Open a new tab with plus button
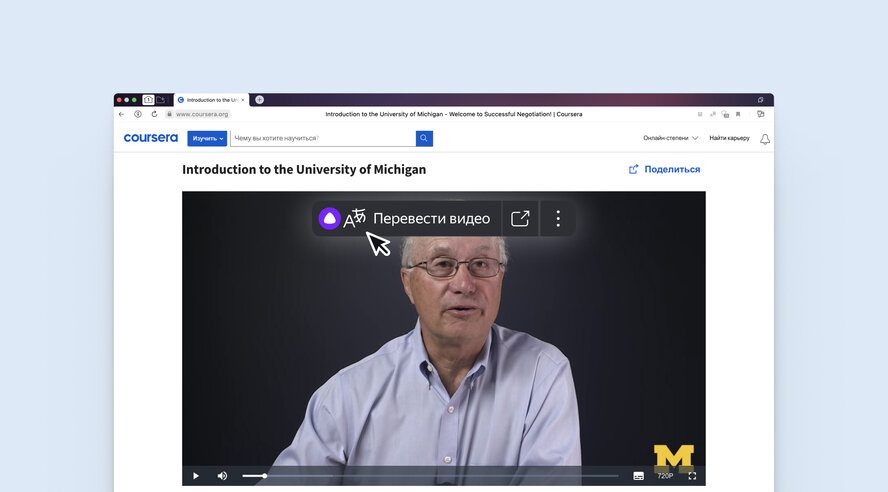 click(x=259, y=100)
